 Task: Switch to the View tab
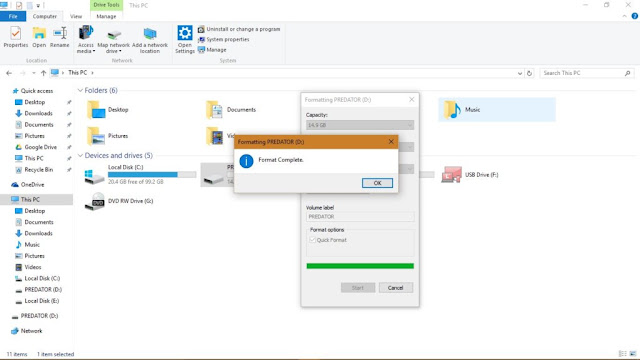click(76, 16)
